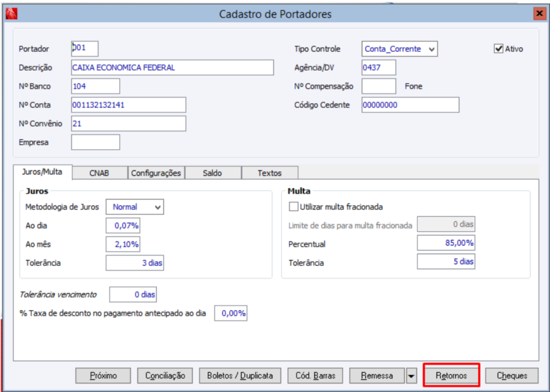The width and height of the screenshot is (550, 392).
Task: Open the Tipo Controle dropdown
Action: (x=431, y=50)
